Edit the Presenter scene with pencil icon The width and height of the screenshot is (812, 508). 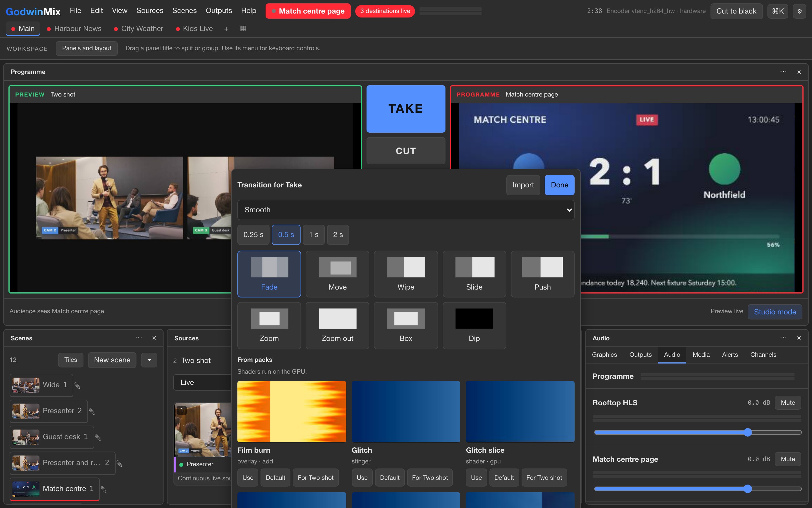coord(92,411)
